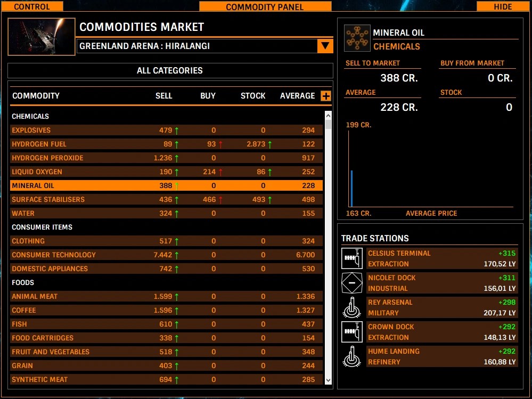Click the HIDE button
This screenshot has height=399, width=532.
coord(502,6)
